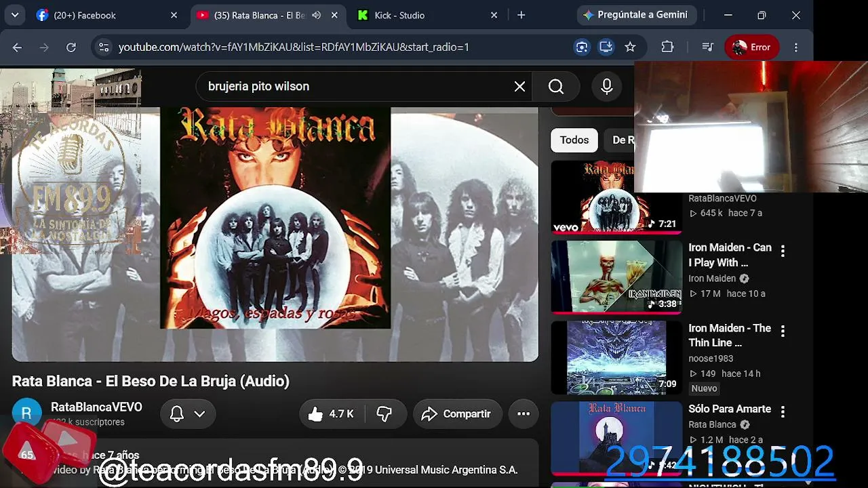
Task: Open a new browser tab
Action: click(x=521, y=15)
